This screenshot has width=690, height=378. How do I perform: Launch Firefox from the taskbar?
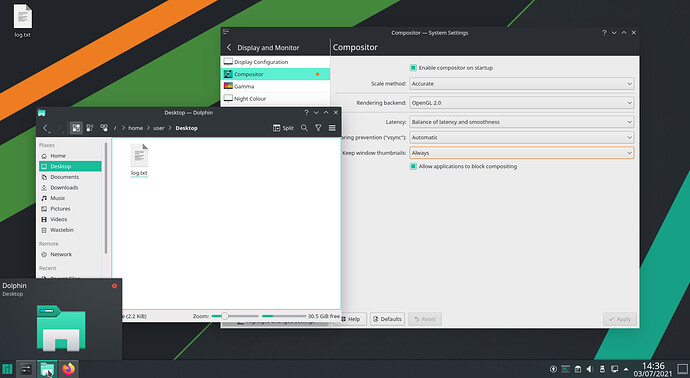coord(68,369)
